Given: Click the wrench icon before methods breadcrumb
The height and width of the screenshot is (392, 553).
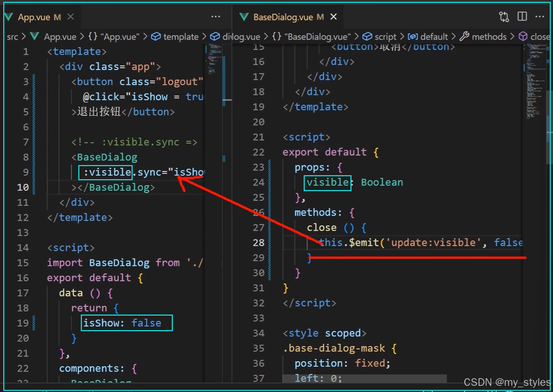Looking at the screenshot, I should (465, 36).
